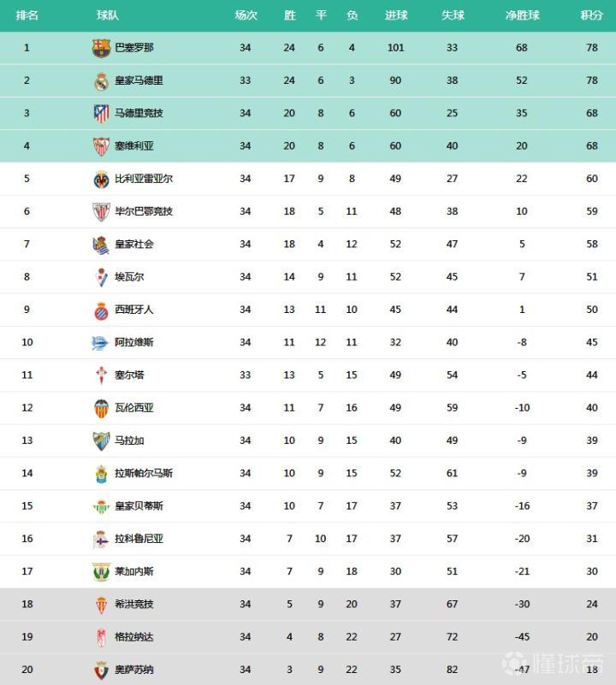Image resolution: width=616 pixels, height=685 pixels.
Task: Click the 净胜球 column header
Action: (522, 15)
